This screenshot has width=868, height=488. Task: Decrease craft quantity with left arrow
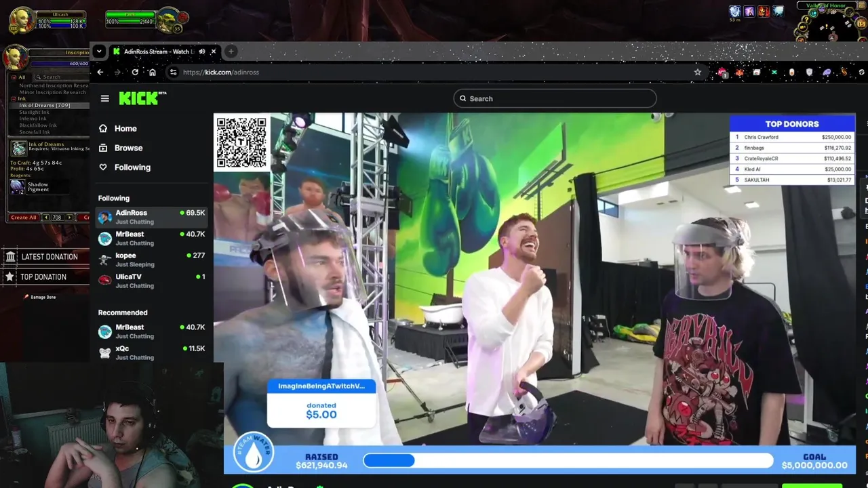(46, 218)
